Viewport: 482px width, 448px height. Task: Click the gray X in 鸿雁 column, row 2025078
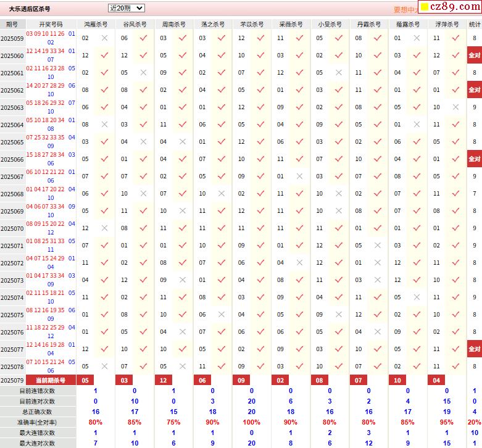click(105, 367)
